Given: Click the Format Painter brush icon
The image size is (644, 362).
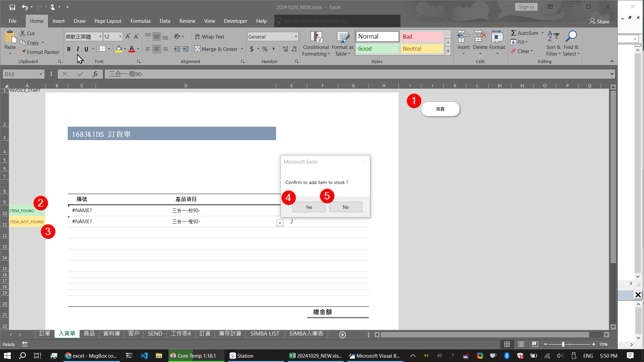Looking at the screenshot, I should [23, 52].
